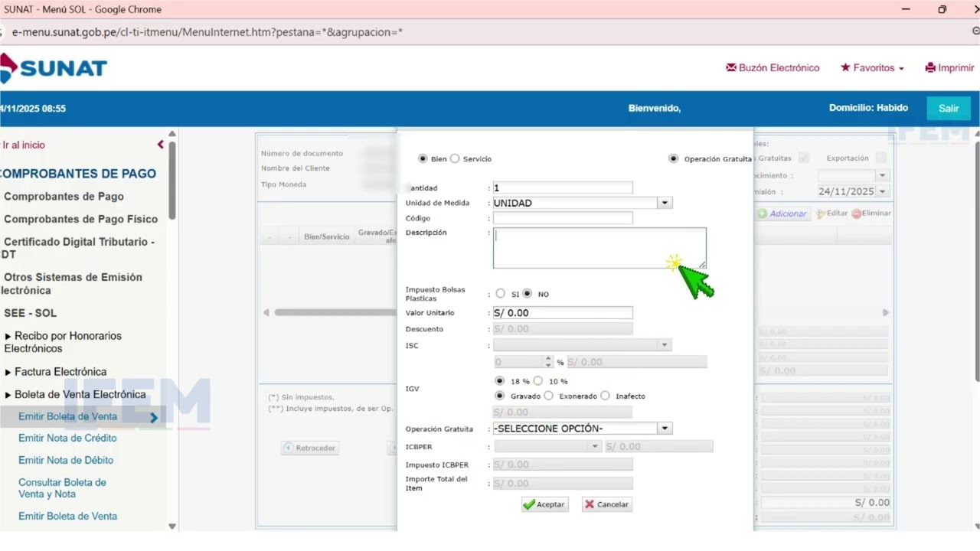Click Retroceder button in background form
Viewport: 980px width, 551px height.
tap(310, 448)
